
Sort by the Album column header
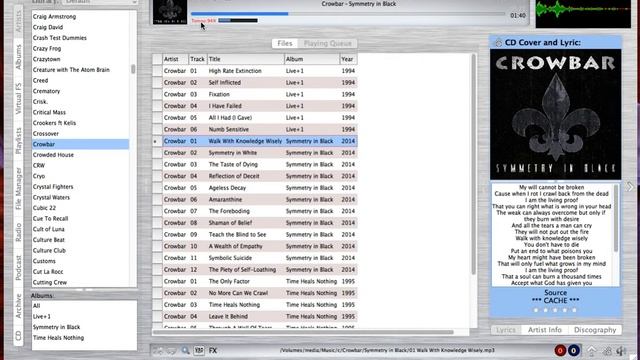click(312, 59)
